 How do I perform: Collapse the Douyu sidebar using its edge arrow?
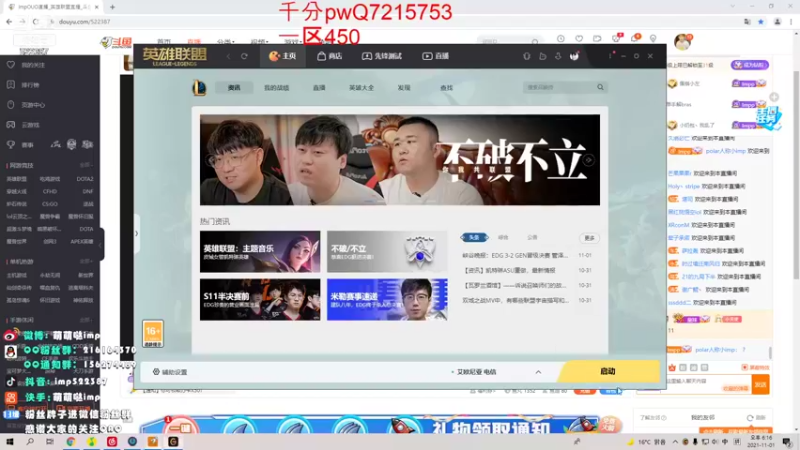[x=101, y=244]
